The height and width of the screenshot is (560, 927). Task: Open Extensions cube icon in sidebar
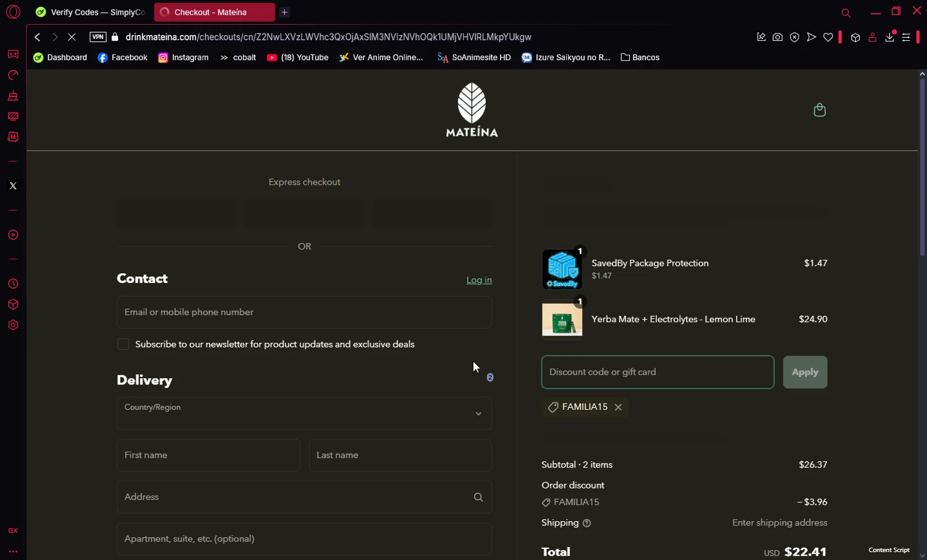click(x=13, y=305)
